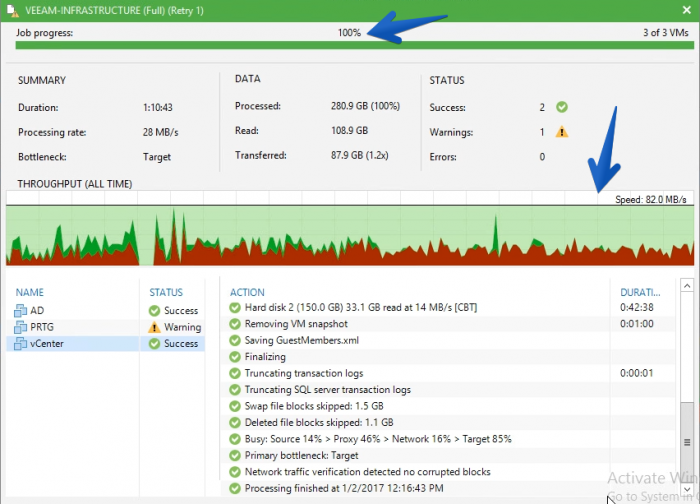
Task: Click the Read value 108.9 GB
Action: pyautogui.click(x=350, y=131)
